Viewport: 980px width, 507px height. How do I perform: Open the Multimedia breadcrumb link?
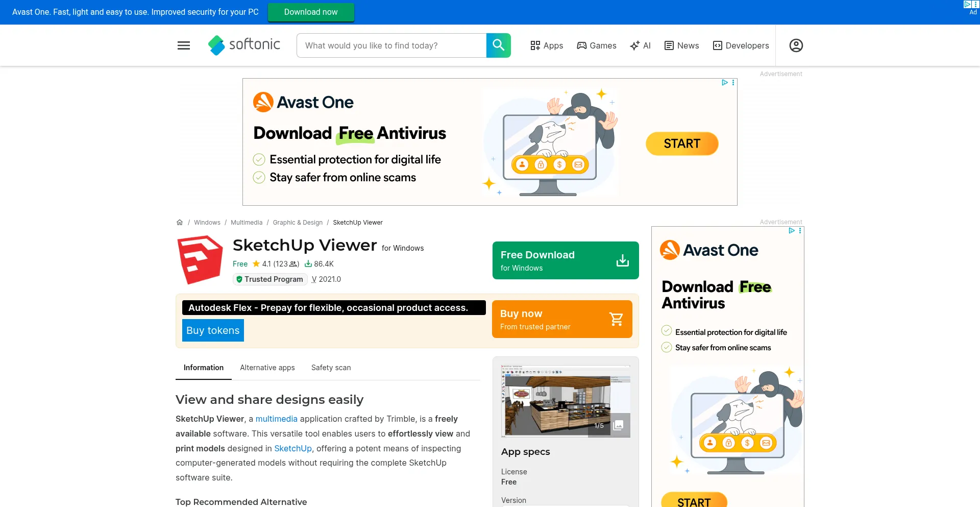[247, 223]
